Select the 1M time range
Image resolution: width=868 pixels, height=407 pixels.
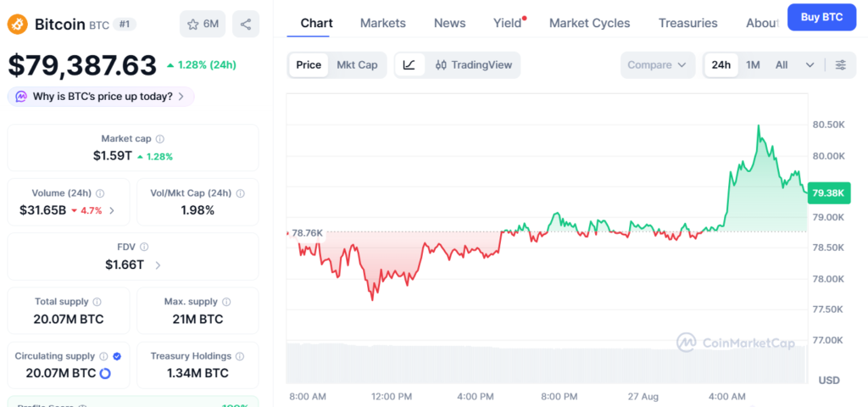click(x=753, y=64)
